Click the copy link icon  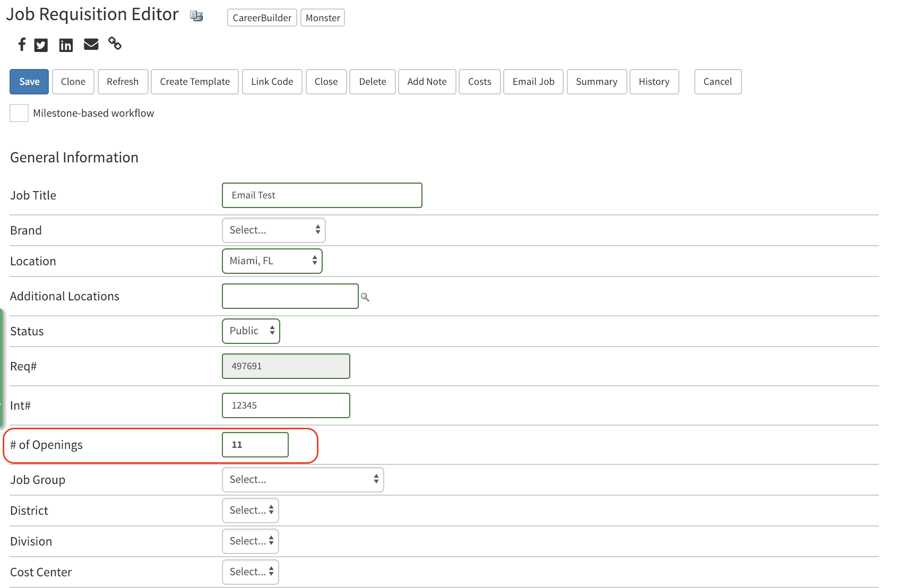click(115, 45)
